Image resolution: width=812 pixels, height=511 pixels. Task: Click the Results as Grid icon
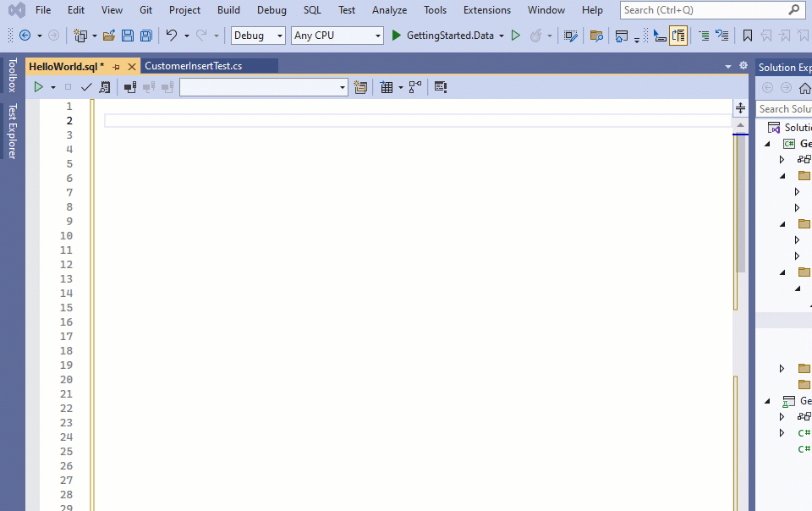[x=387, y=87]
